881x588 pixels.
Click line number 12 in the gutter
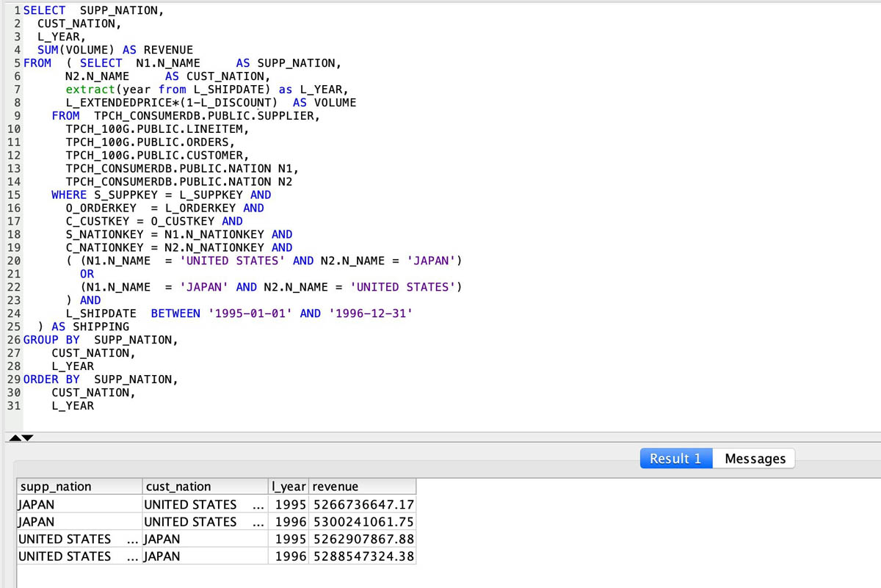point(13,156)
